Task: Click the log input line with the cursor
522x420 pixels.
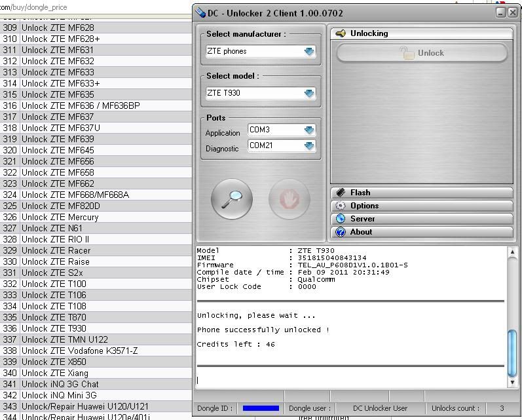Action: (351, 380)
